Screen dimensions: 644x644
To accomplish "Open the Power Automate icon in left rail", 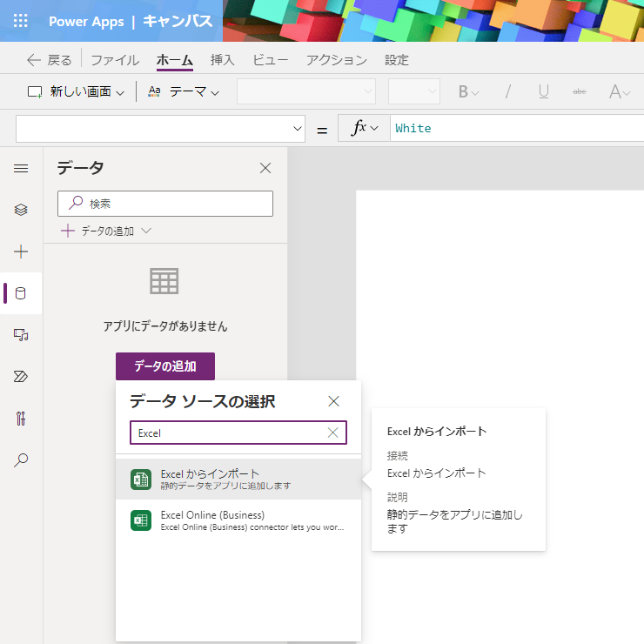I will click(21, 376).
